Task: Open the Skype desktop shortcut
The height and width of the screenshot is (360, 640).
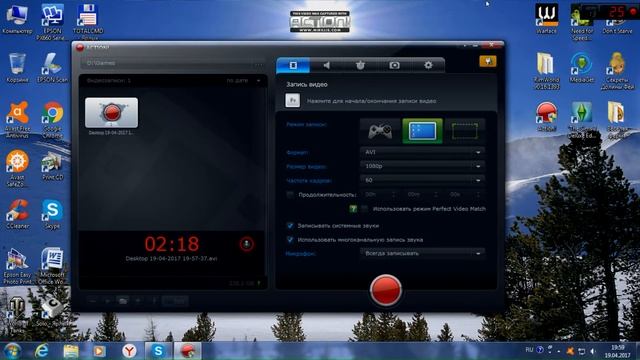Action: pos(52,214)
